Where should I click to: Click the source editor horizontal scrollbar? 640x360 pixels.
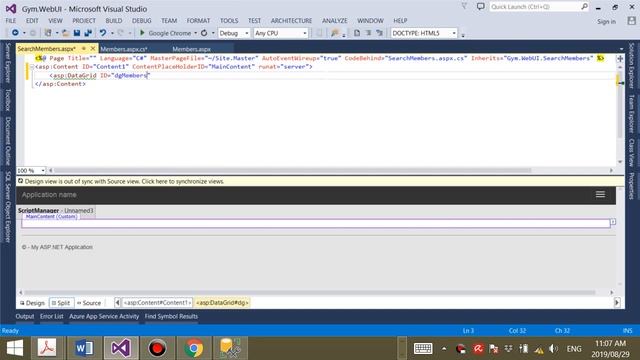(x=292, y=170)
